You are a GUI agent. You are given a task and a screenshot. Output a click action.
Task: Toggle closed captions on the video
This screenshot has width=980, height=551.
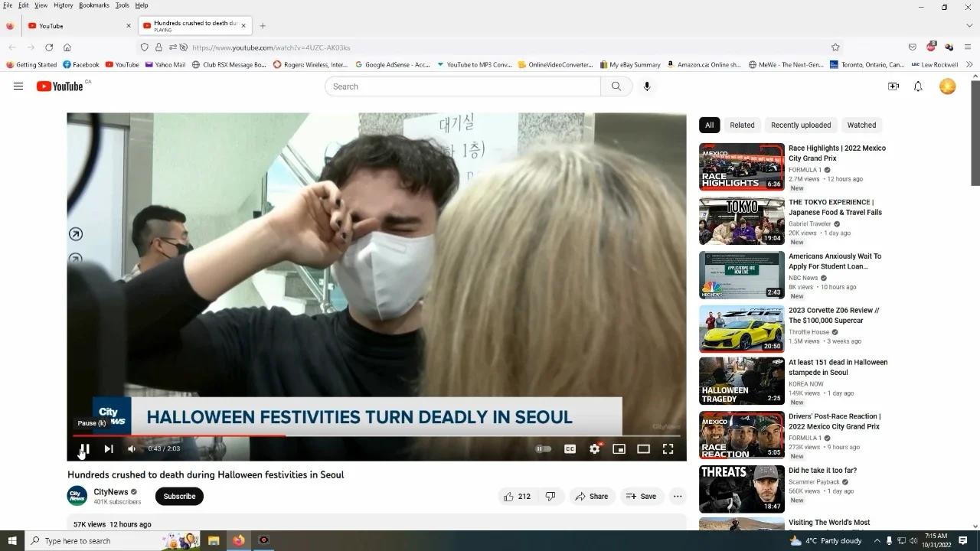(x=570, y=449)
